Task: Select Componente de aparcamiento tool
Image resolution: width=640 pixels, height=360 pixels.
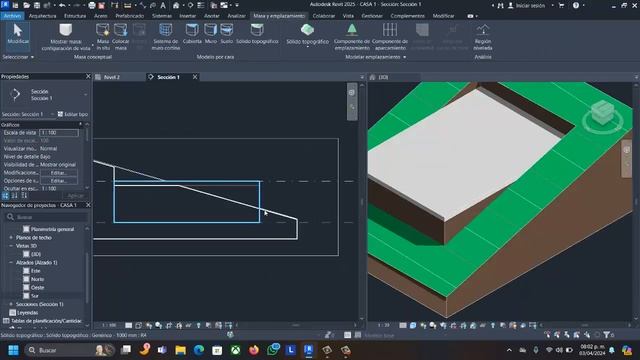Action: 390,37
